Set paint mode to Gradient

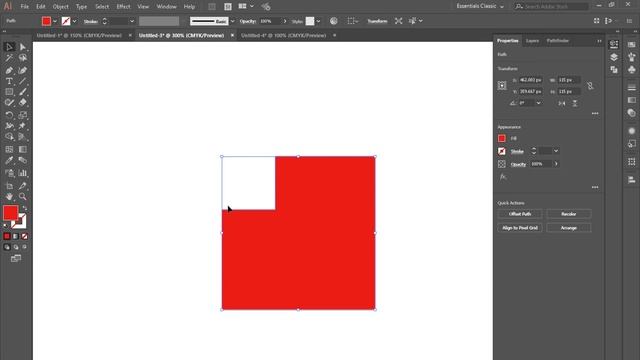coord(16,236)
